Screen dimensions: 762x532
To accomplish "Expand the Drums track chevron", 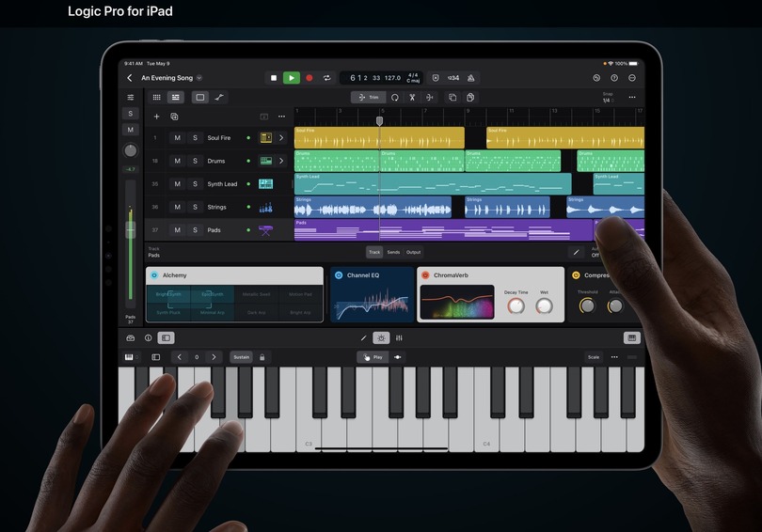I will (x=281, y=161).
